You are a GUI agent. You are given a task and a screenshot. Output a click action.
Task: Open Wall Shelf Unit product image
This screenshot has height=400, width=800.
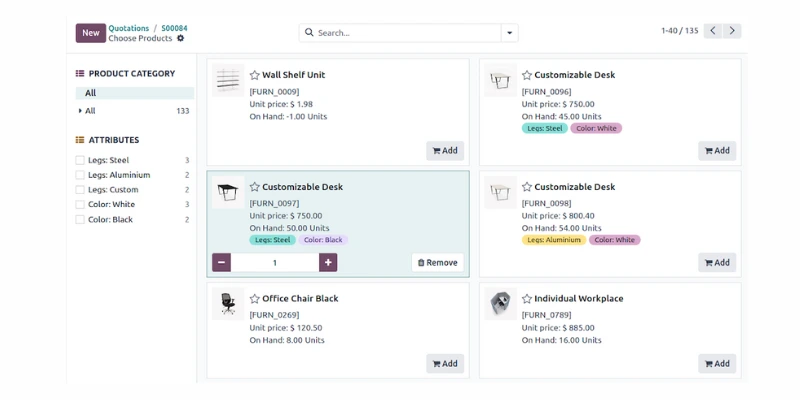point(228,80)
